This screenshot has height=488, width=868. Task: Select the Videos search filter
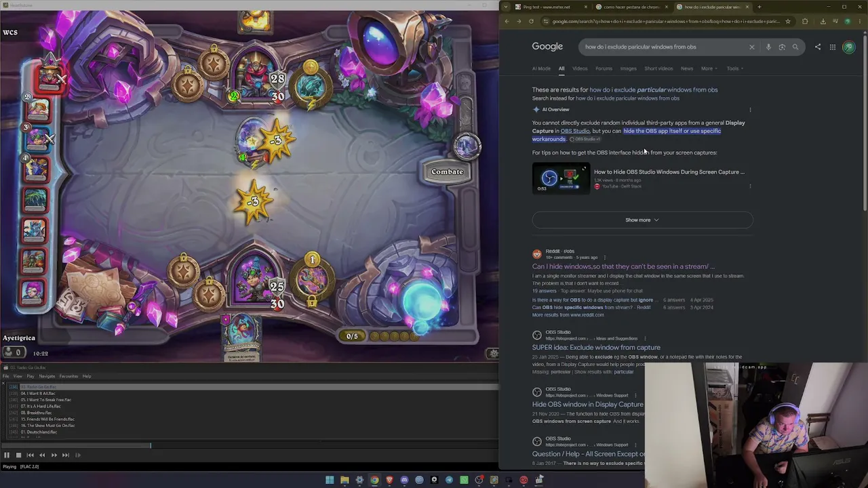pos(580,68)
